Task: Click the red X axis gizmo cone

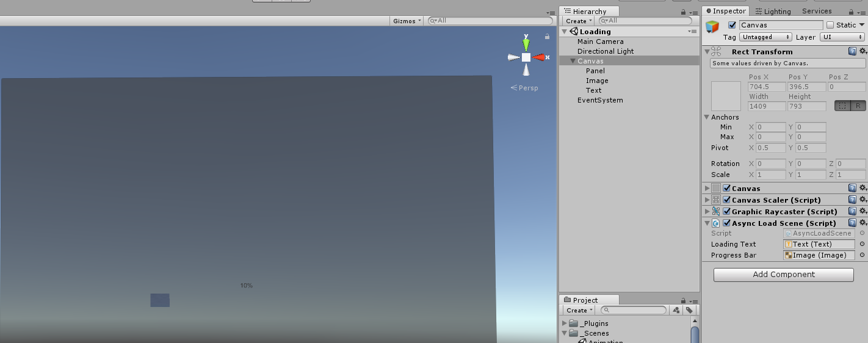Action: 538,57
